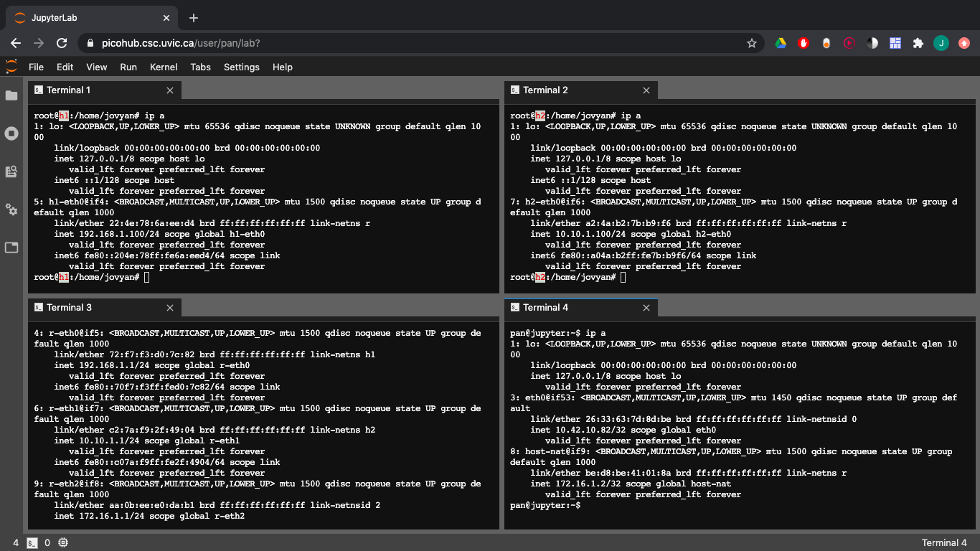The image size is (980, 551).
Task: Open the Commands palette sidebar icon
Action: (11, 171)
